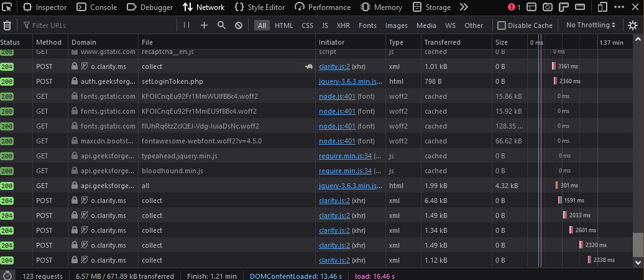This screenshot has width=644, height=280.
Task: Toggle the XHR request filter
Action: [343, 25]
